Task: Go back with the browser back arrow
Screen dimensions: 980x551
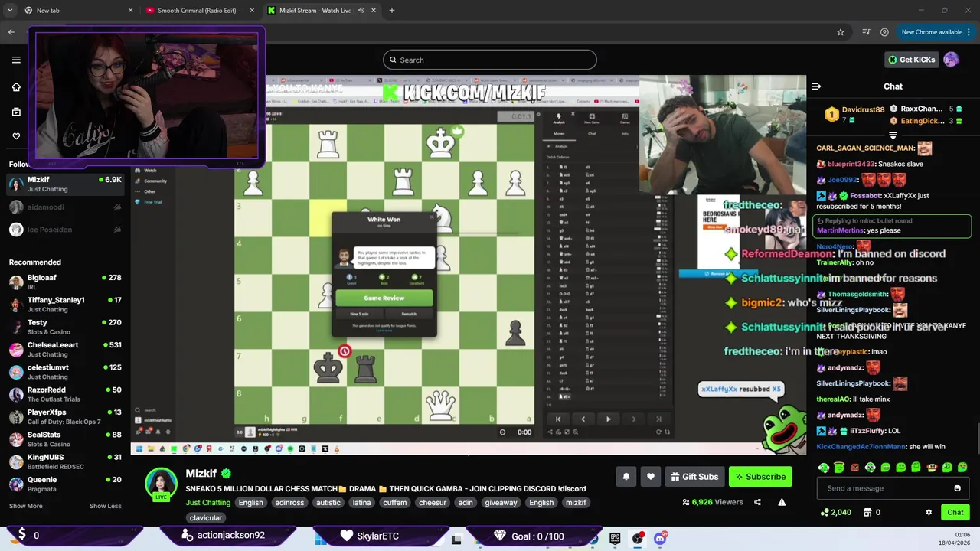Action: (x=11, y=32)
